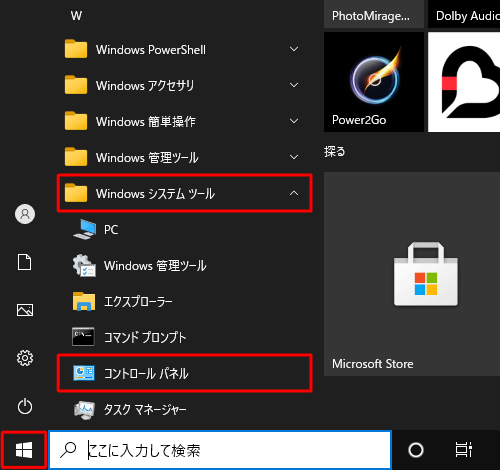Viewport: 500px width, 470px height.
Task: Click the 探る tile group heading
Action: click(x=335, y=152)
